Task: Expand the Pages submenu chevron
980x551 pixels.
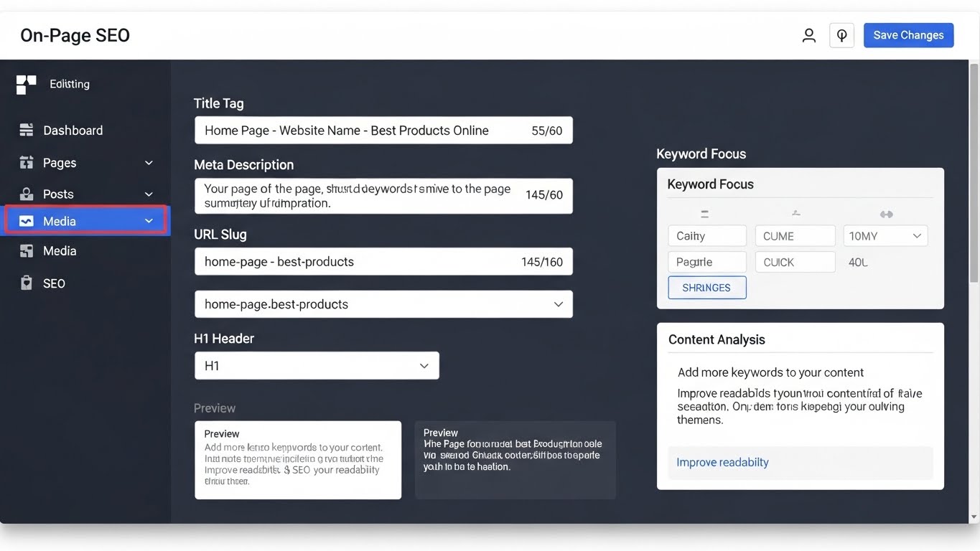Action: (x=149, y=163)
